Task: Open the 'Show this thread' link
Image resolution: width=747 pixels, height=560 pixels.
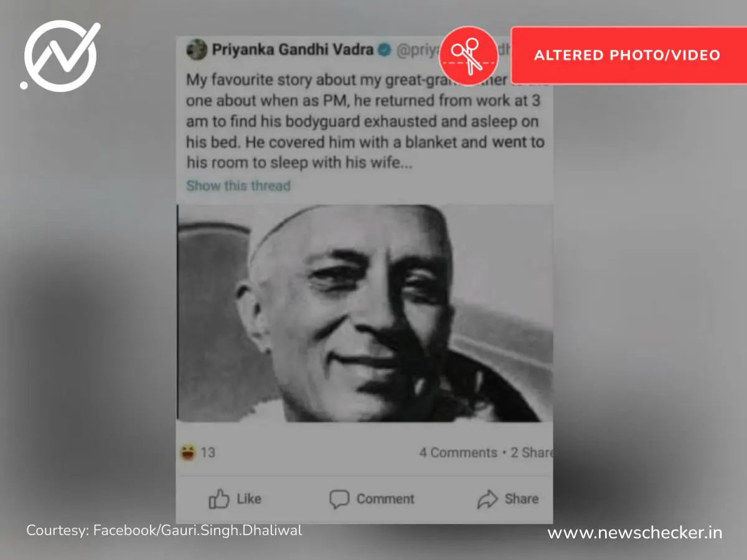Action: coord(238,185)
